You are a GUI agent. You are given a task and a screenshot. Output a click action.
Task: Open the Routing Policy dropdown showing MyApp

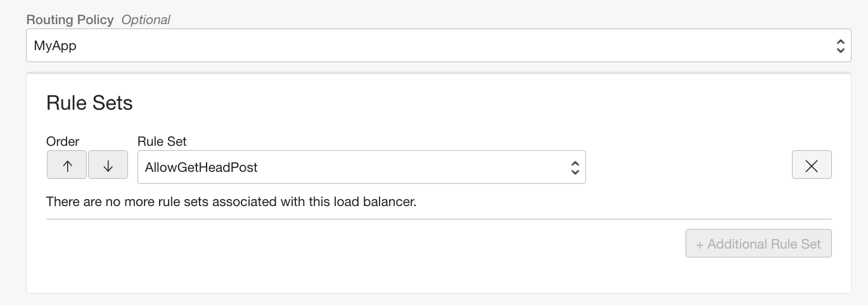pyautogui.click(x=438, y=46)
